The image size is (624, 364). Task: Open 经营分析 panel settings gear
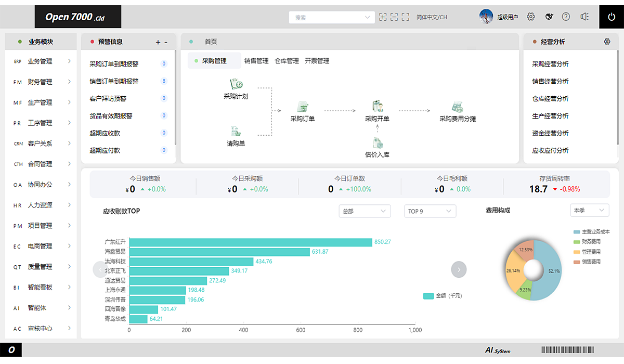607,42
